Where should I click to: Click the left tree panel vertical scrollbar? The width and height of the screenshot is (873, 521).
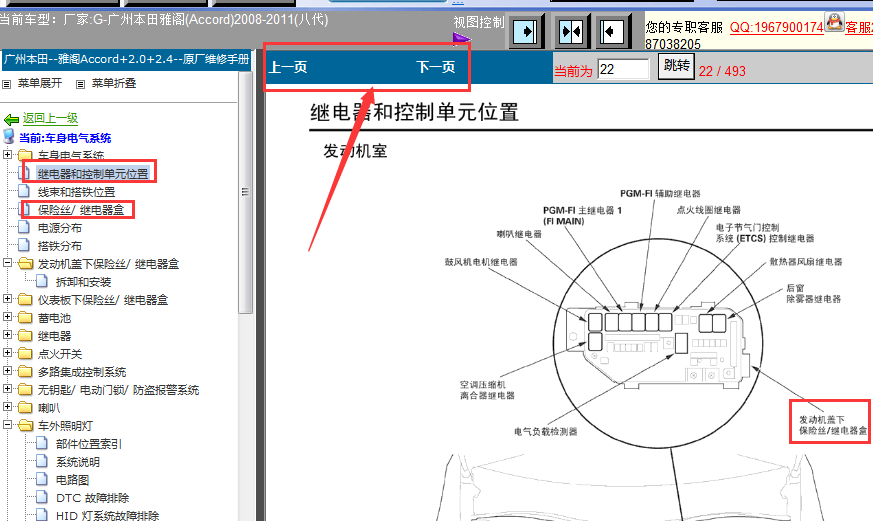click(x=245, y=192)
